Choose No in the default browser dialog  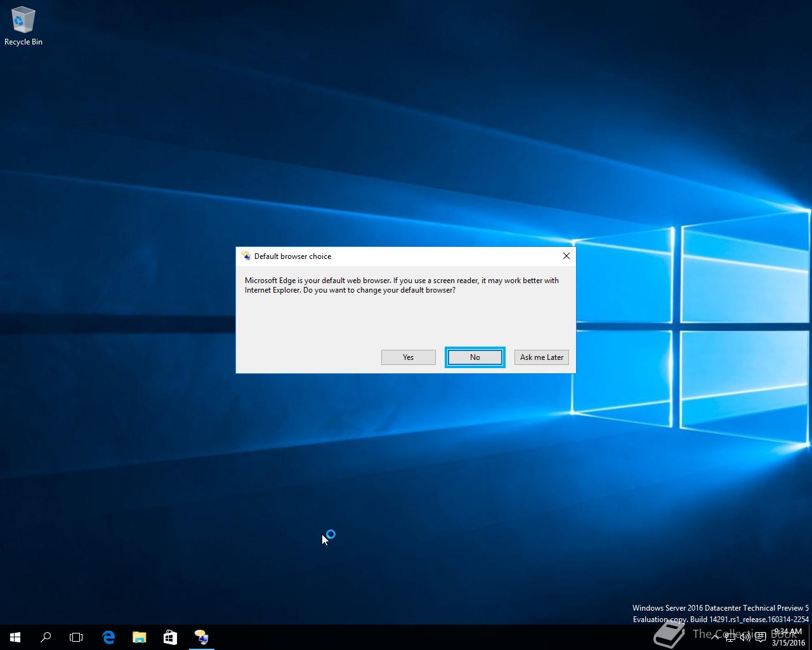tap(475, 357)
